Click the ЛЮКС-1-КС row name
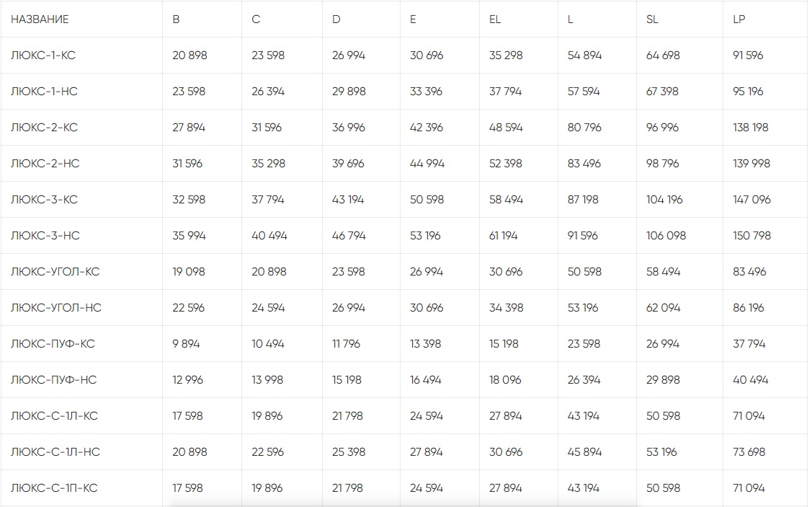The height and width of the screenshot is (507, 812). [43, 56]
